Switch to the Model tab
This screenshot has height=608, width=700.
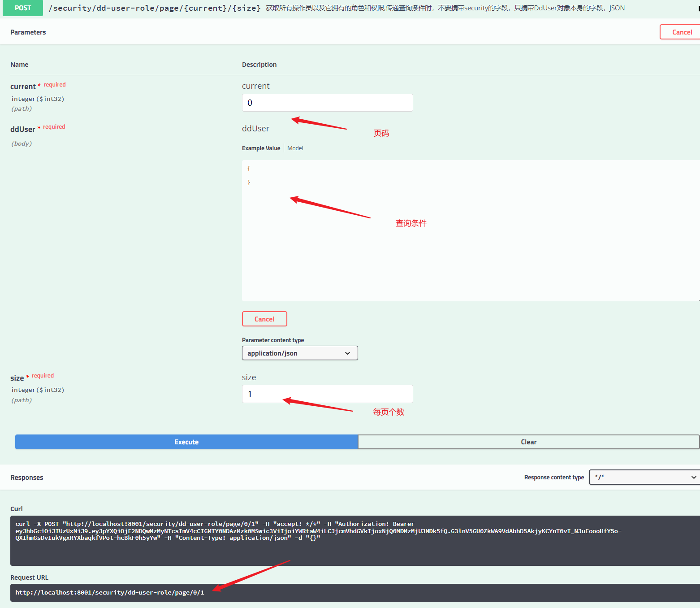coord(295,148)
